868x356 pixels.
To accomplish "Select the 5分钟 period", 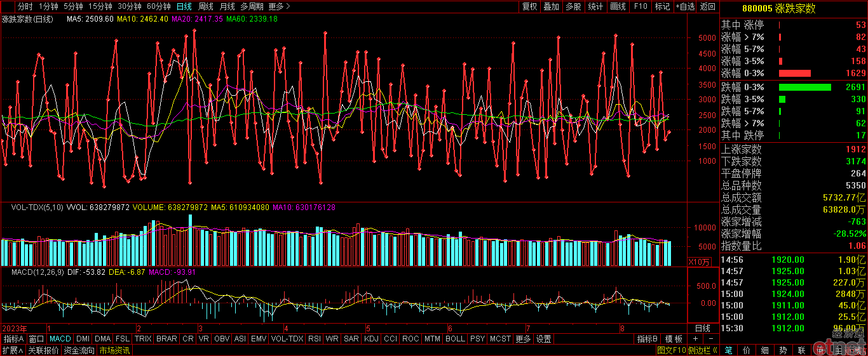I will coord(73,6).
